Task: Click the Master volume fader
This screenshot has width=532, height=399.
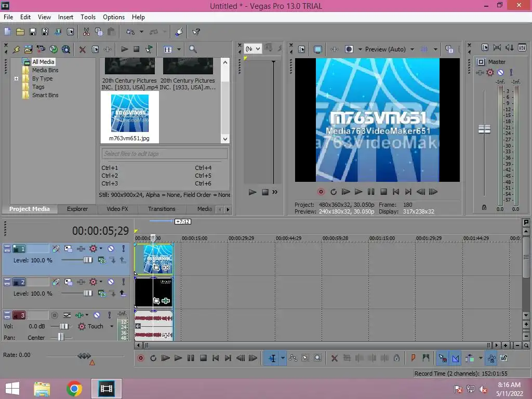Action: [484, 129]
